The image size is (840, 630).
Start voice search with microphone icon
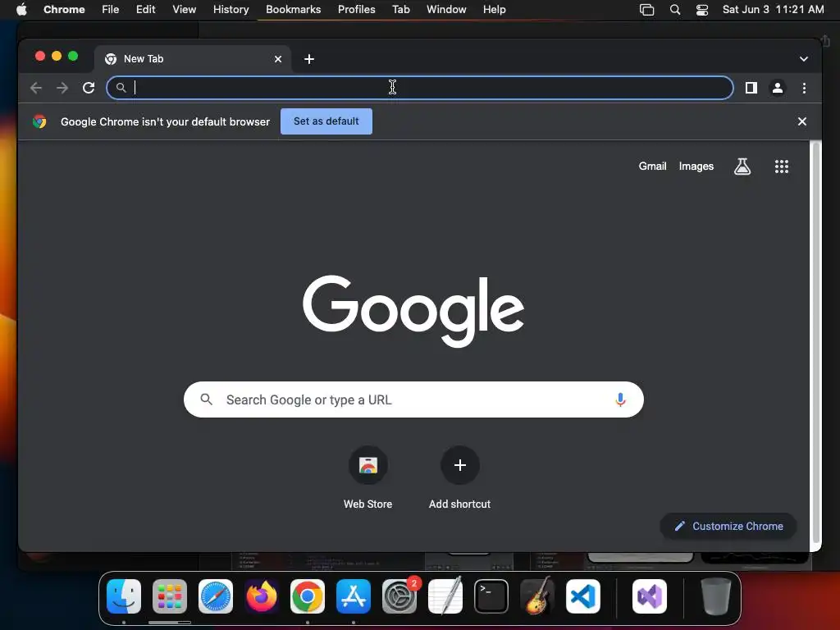coord(620,399)
